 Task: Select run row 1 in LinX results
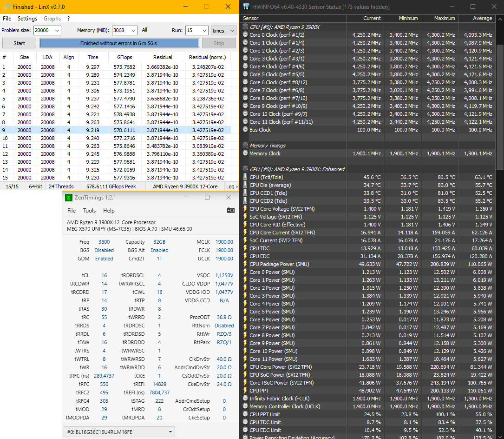coord(116,67)
